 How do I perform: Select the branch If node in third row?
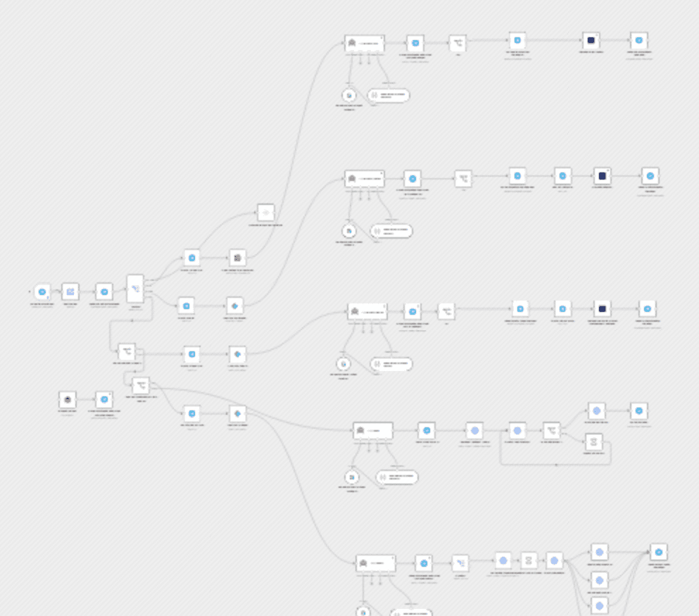447,312
